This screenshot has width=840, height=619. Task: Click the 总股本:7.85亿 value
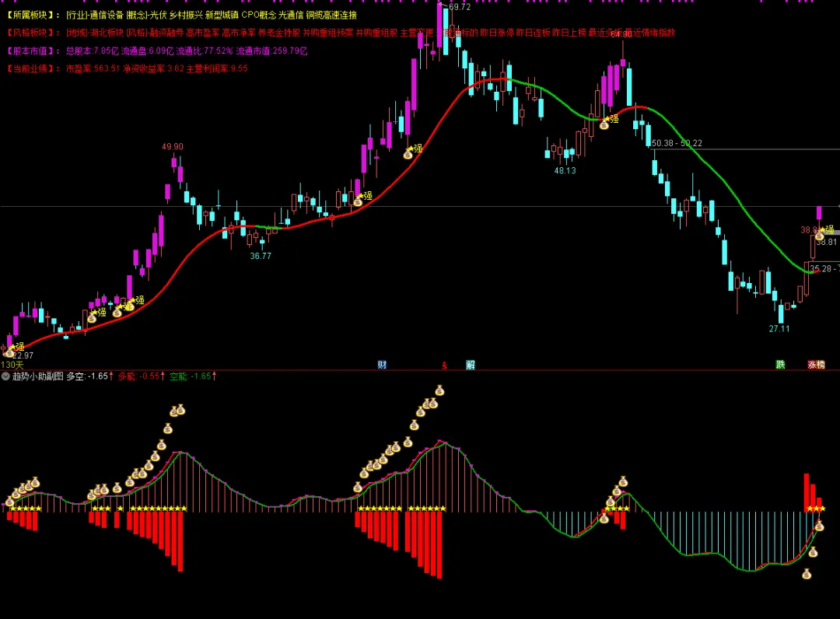pyautogui.click(x=92, y=51)
